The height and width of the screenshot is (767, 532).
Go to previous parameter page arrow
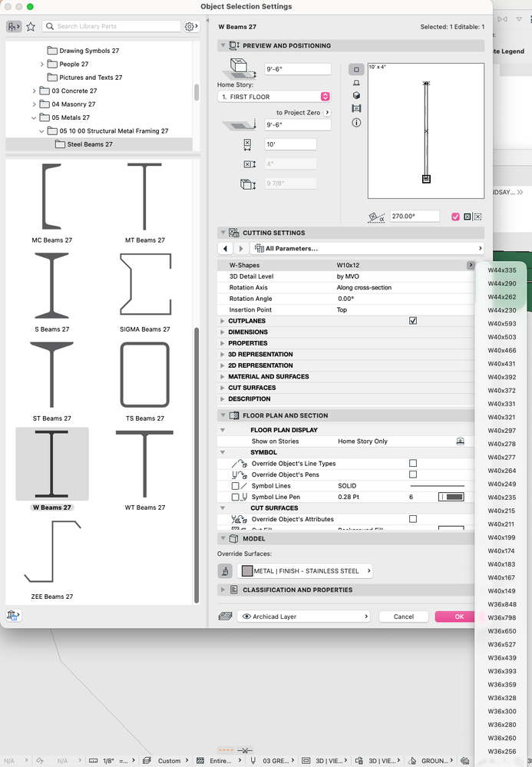pyautogui.click(x=225, y=249)
